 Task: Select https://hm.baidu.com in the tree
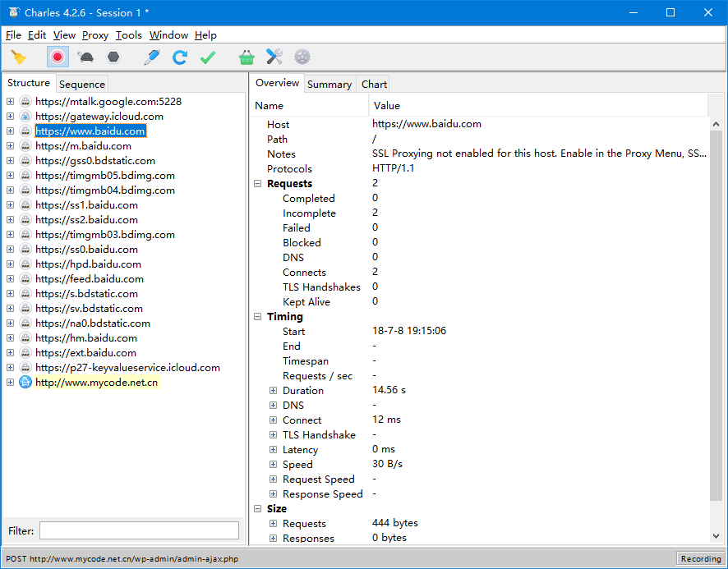coord(86,338)
